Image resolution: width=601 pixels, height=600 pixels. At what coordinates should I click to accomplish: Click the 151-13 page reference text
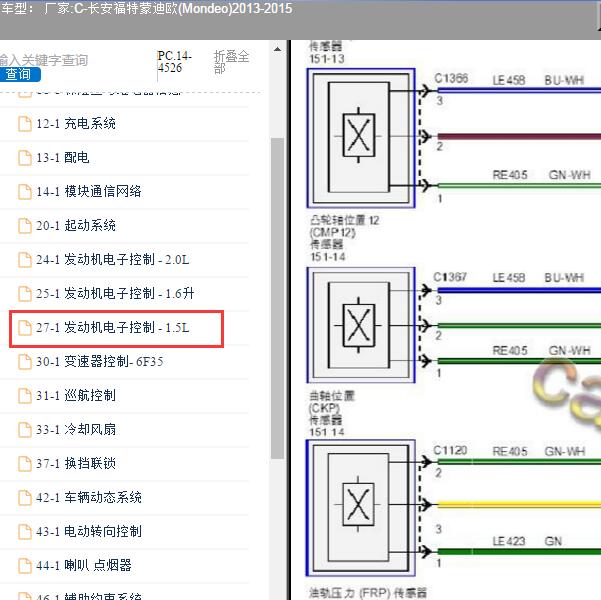pos(327,59)
